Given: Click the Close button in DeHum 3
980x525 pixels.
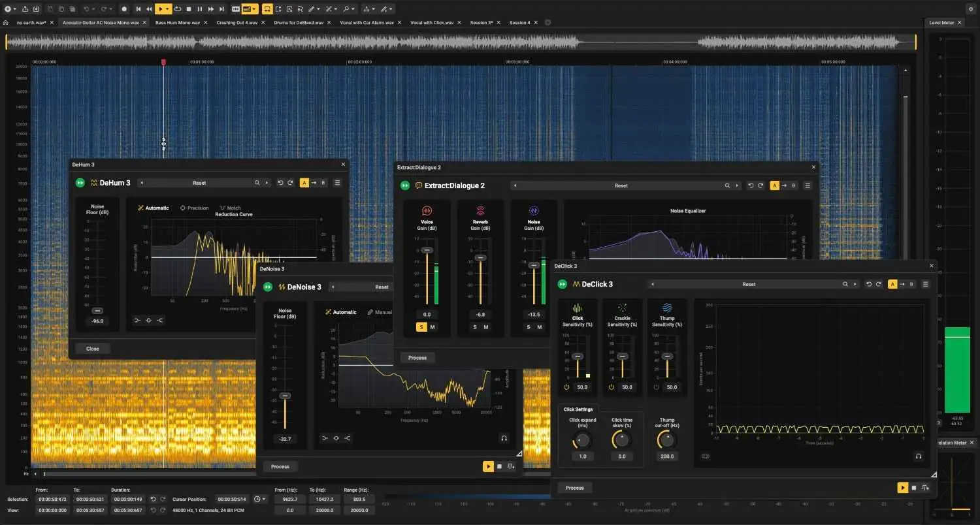Looking at the screenshot, I should tap(93, 349).
